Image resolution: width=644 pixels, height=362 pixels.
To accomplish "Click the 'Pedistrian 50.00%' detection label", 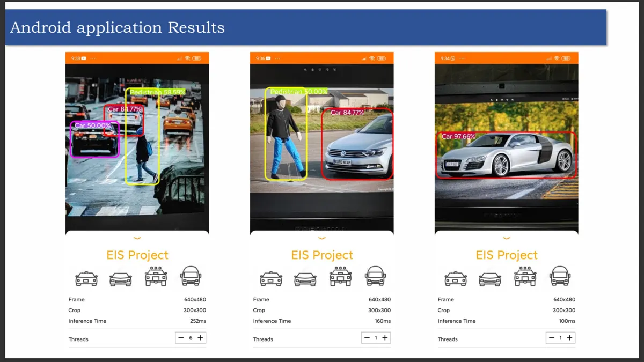I will (298, 92).
